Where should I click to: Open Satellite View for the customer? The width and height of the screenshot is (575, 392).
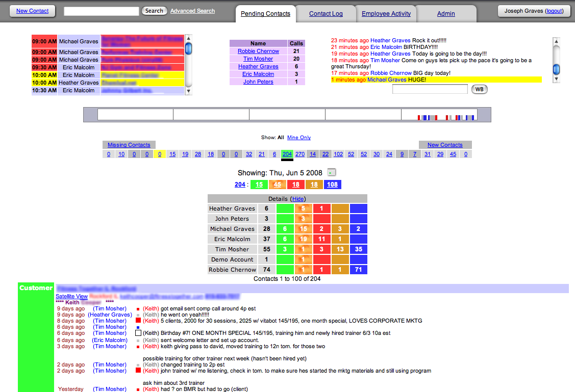(71, 296)
